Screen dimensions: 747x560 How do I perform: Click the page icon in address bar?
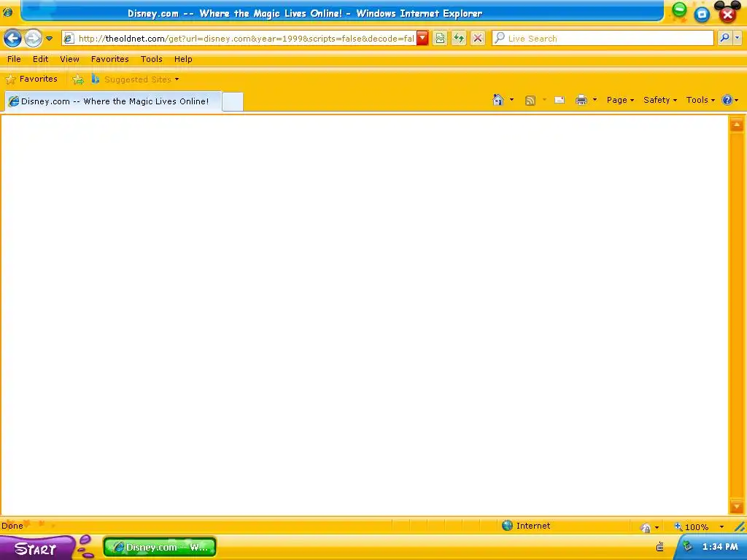click(x=69, y=39)
